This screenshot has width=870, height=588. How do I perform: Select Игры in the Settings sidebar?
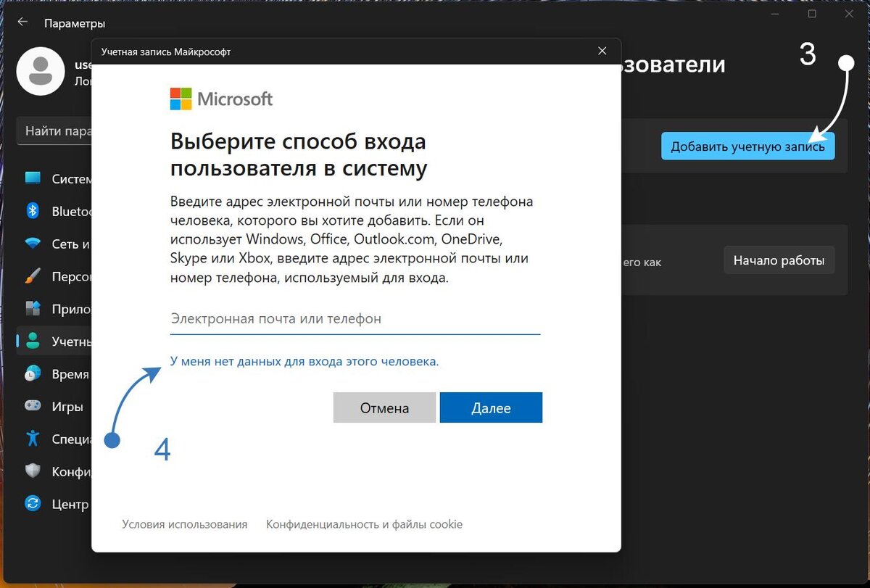54,407
